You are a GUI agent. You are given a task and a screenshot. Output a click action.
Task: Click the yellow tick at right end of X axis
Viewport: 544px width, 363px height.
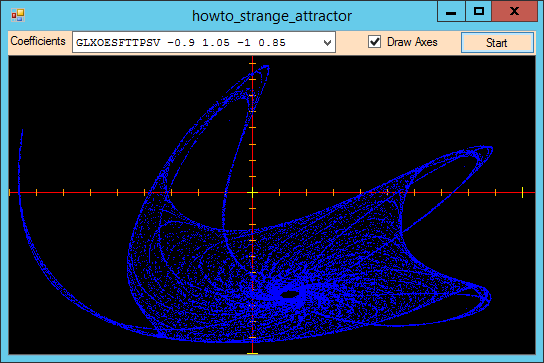coord(522,192)
